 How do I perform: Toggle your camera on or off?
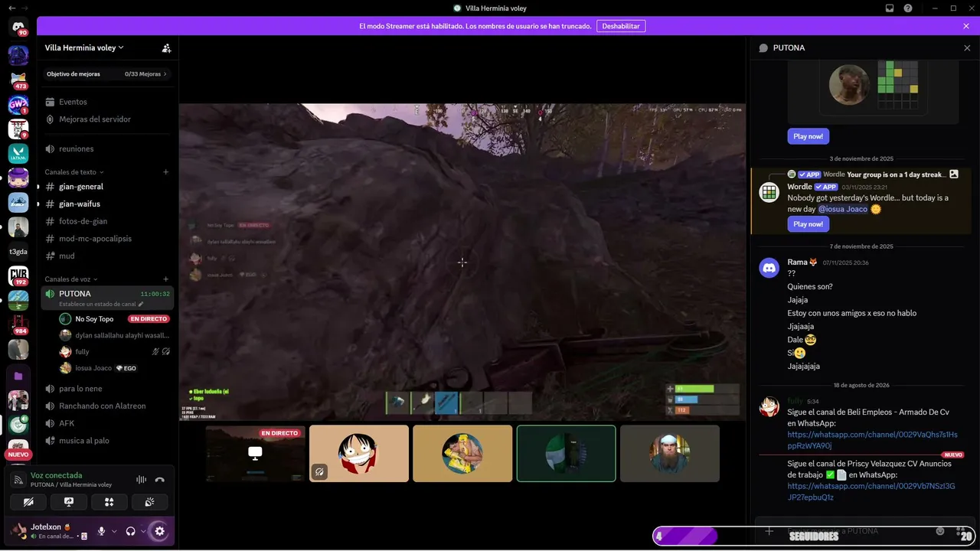28,502
